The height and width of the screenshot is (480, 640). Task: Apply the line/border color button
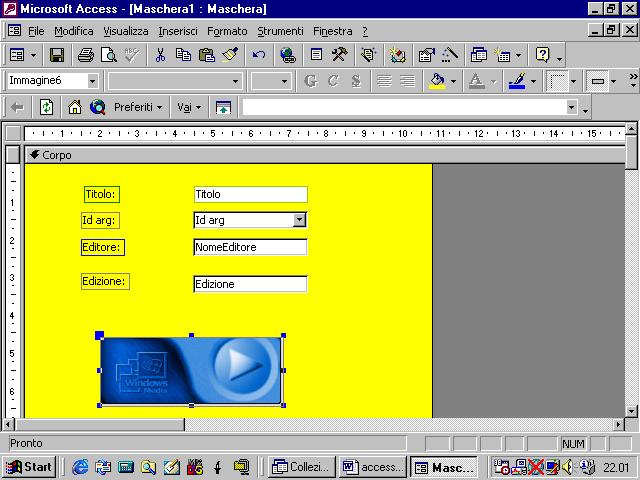tap(517, 81)
